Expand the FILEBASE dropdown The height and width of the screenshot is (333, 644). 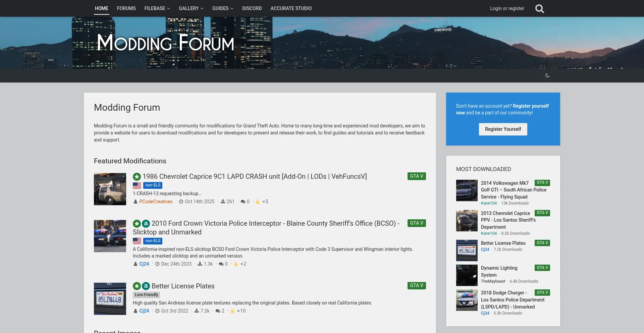pyautogui.click(x=157, y=8)
